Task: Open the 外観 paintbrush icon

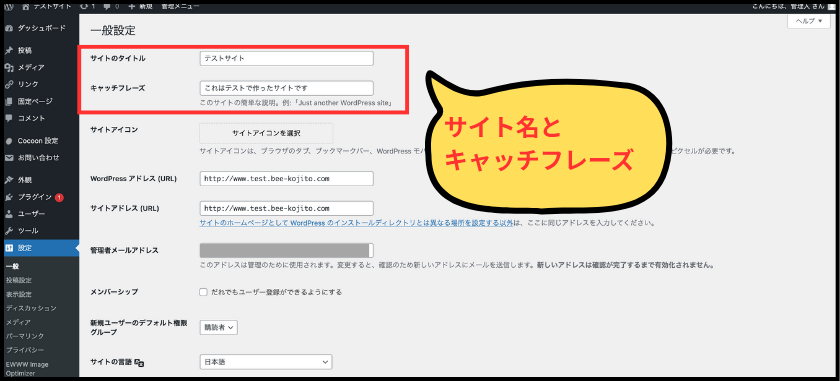Action: coord(9,180)
